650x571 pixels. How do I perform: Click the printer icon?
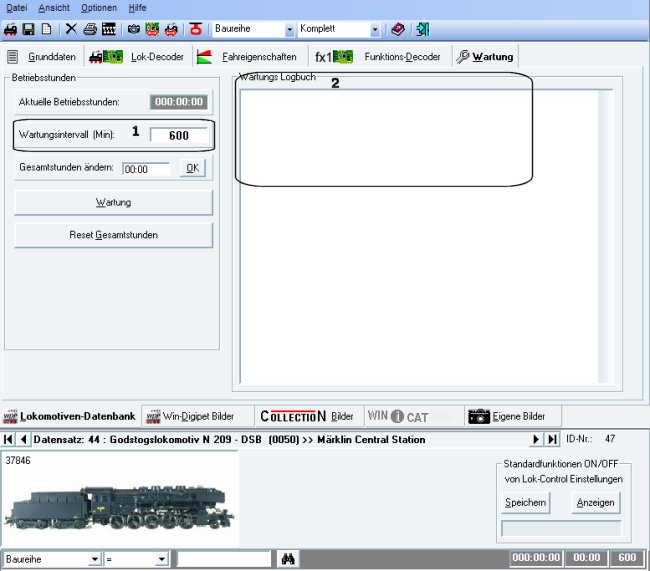(90, 29)
